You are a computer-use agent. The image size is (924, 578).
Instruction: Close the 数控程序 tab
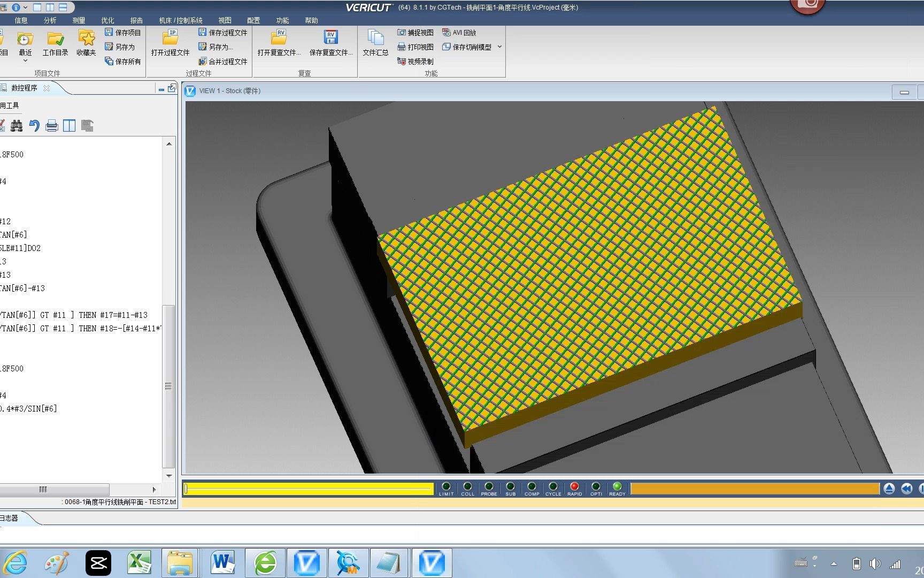(x=47, y=88)
